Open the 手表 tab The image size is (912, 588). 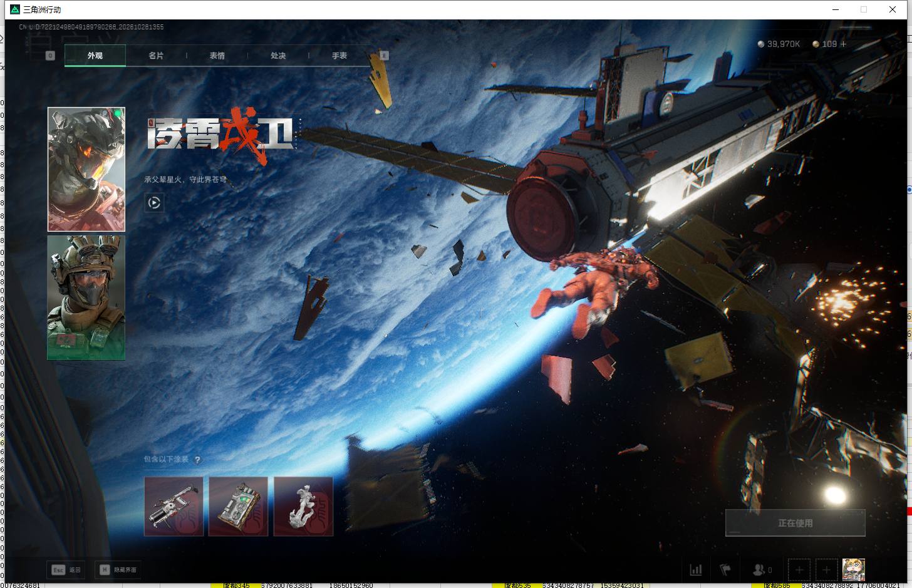pos(339,56)
